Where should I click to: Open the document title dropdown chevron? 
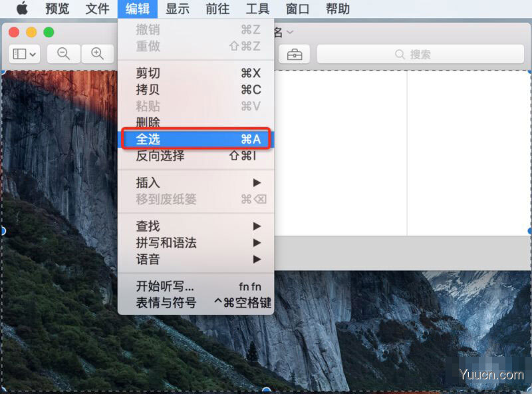click(290, 32)
